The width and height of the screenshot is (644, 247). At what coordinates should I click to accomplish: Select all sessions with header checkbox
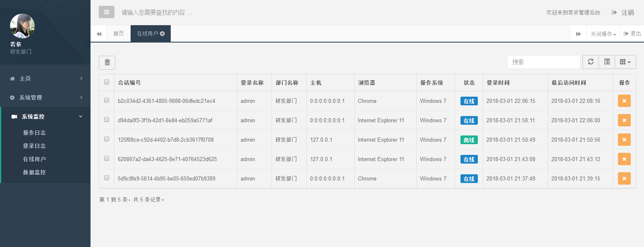[x=107, y=82]
